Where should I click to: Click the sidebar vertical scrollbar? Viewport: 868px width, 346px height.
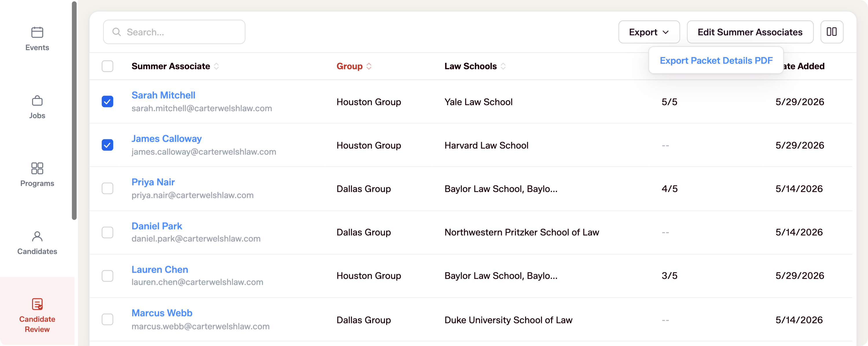(x=74, y=110)
